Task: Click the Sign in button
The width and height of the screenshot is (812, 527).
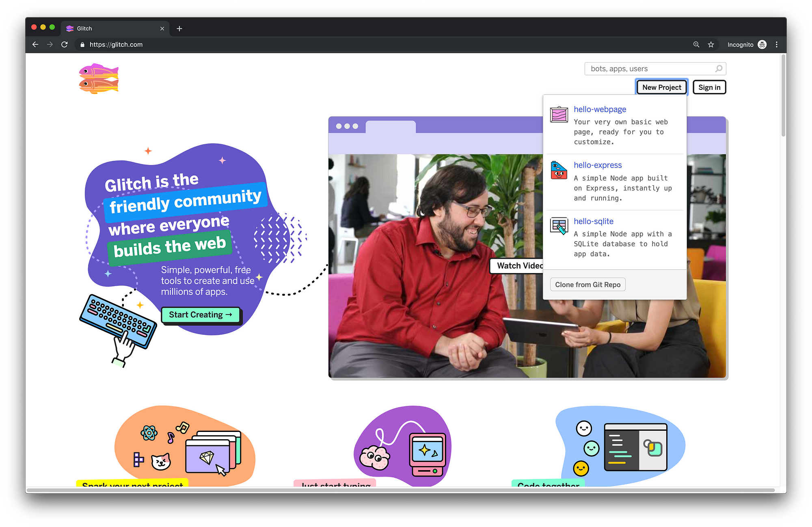Action: point(709,87)
